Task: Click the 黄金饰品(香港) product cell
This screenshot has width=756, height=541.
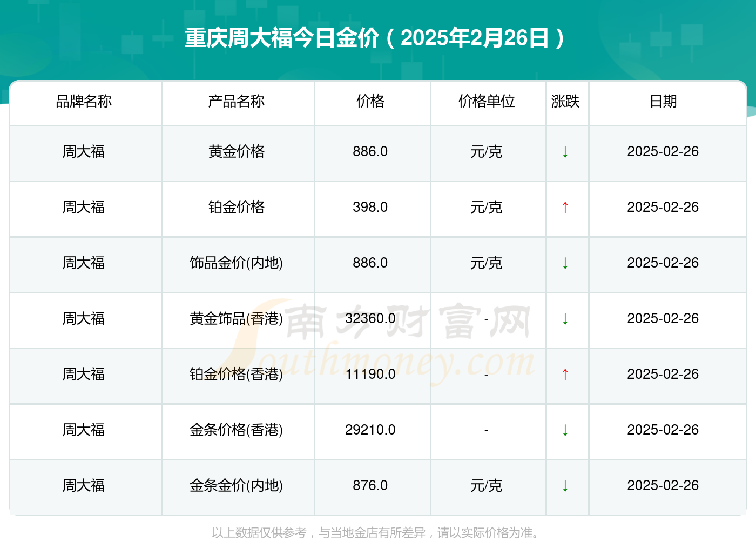Action: (237, 319)
